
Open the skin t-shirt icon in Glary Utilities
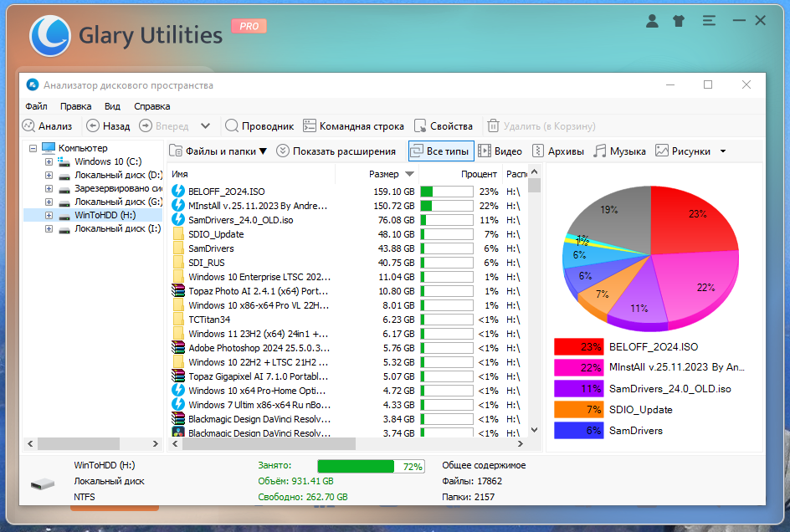pos(679,21)
